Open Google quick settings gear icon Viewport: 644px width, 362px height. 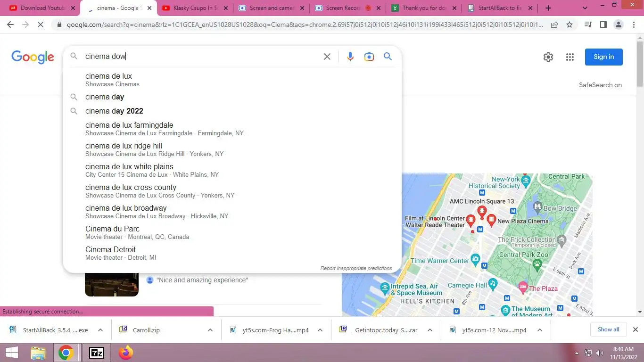[x=548, y=57]
